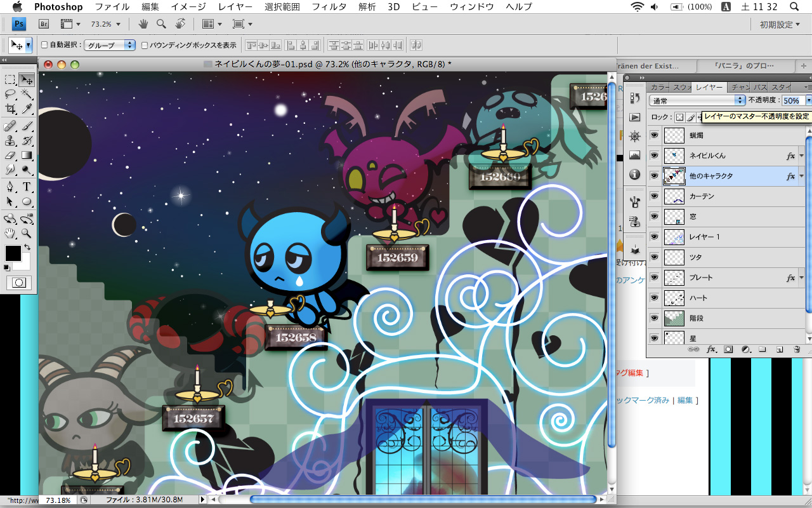Open the 選択範囲 menu
Screen dimensions: 812x508
tap(282, 7)
